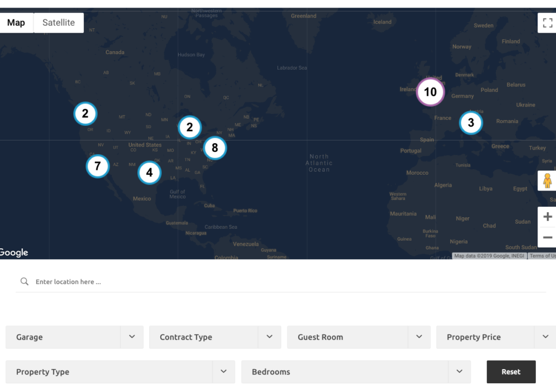
Task: Open the cluster marker showing 7
Action: [x=98, y=166]
